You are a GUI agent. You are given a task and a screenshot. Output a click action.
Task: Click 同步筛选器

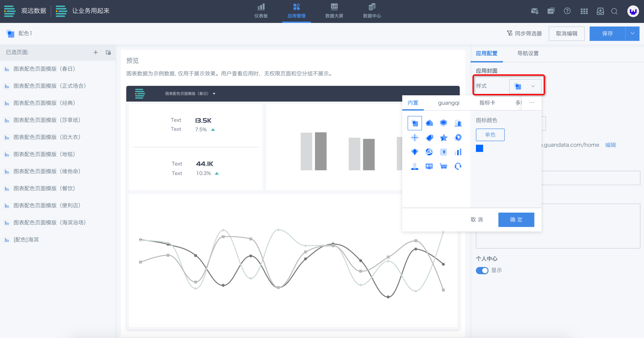pyautogui.click(x=524, y=33)
